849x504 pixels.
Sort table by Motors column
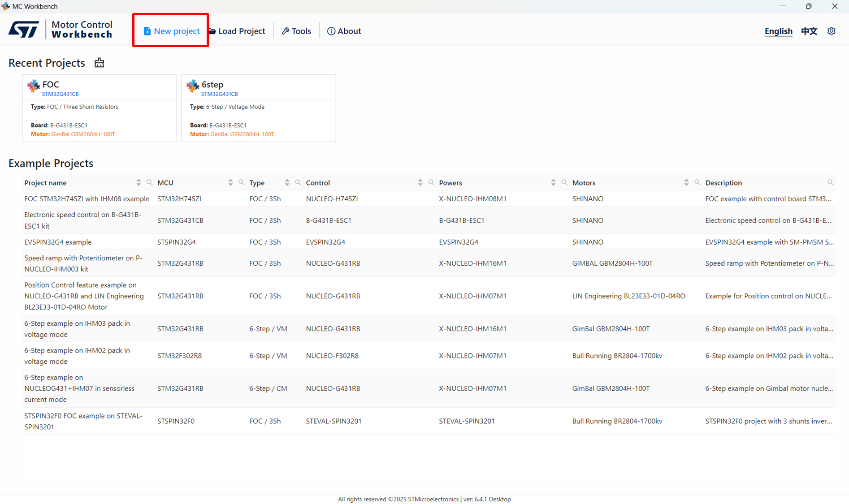click(686, 182)
